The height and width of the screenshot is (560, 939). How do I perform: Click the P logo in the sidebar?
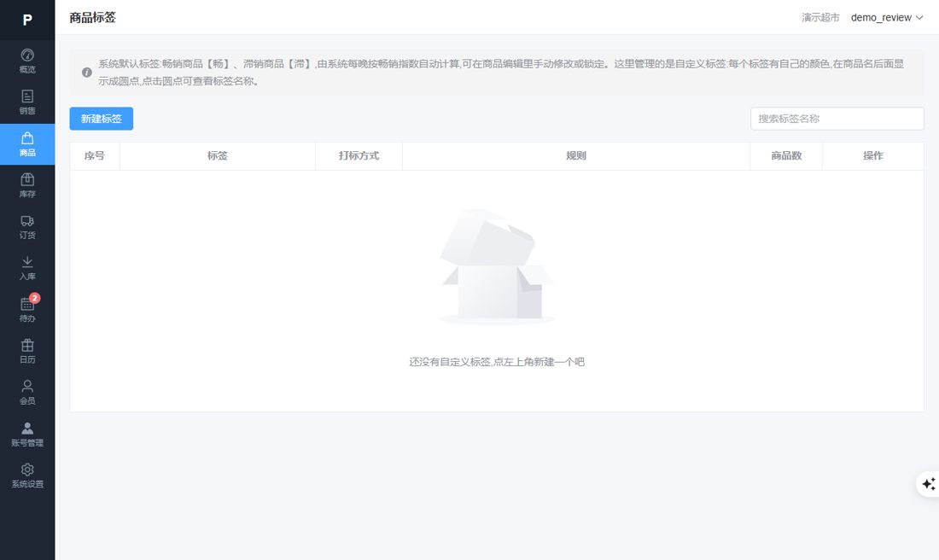click(x=27, y=20)
